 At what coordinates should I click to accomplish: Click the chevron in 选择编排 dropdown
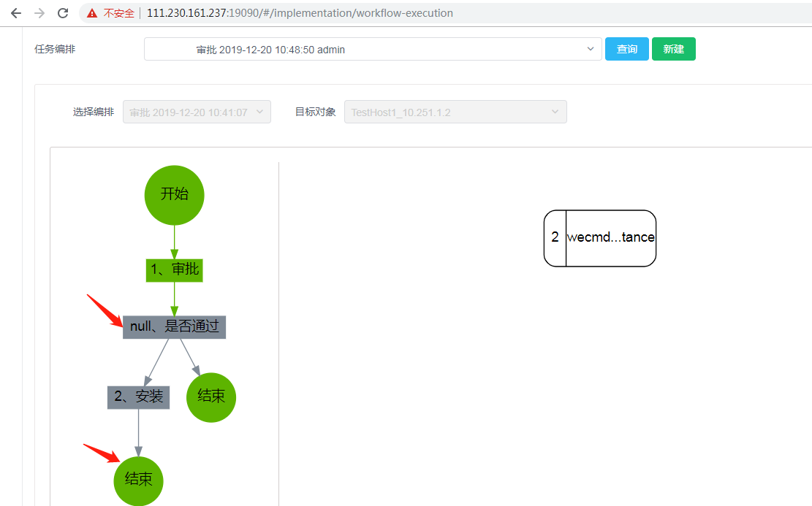click(x=259, y=112)
